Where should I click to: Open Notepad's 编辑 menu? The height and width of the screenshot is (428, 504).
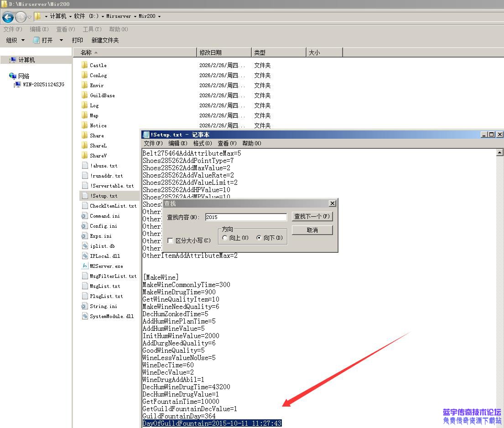tap(177, 143)
